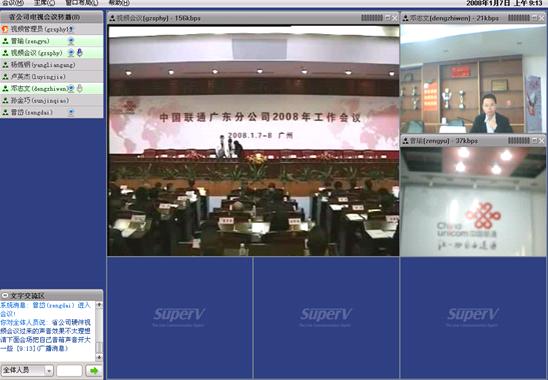Click signal bars on main gzsphy video title
This screenshot has height=380, width=548.
pyautogui.click(x=372, y=18)
